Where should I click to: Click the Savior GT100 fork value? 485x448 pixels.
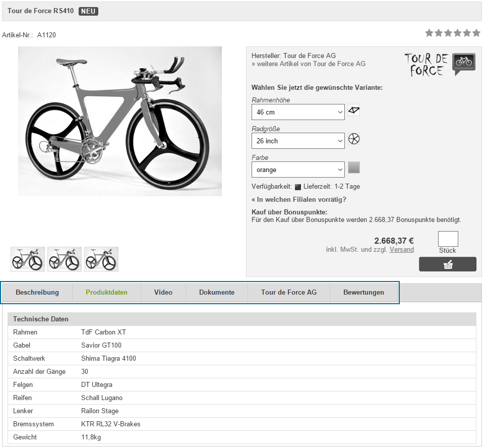click(x=101, y=345)
